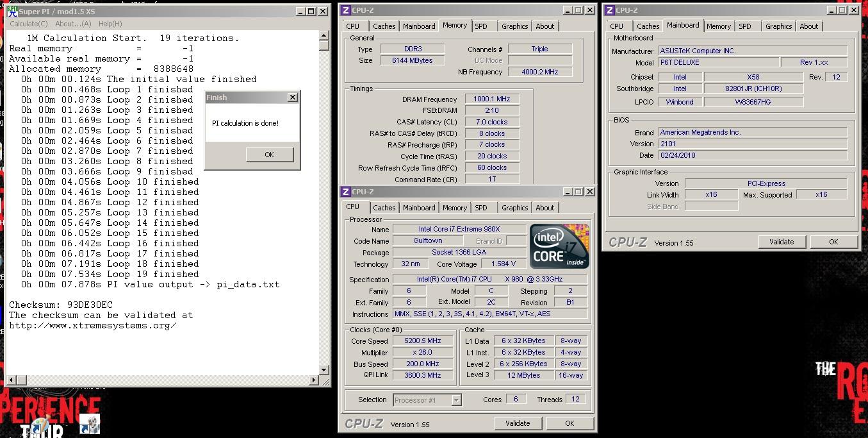Select About tab in Mainboard window
The width and height of the screenshot is (868, 438).
click(x=809, y=26)
